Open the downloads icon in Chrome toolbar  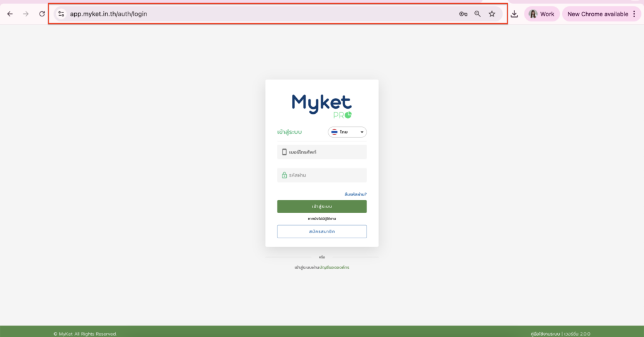click(514, 14)
